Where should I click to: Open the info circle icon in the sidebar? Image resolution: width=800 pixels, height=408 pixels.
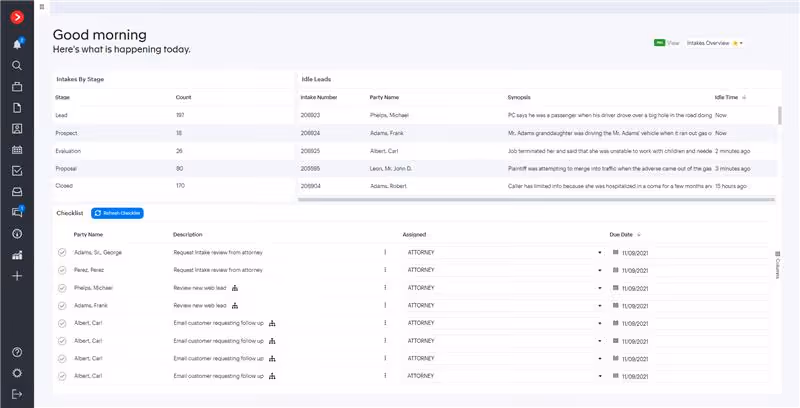pos(17,234)
